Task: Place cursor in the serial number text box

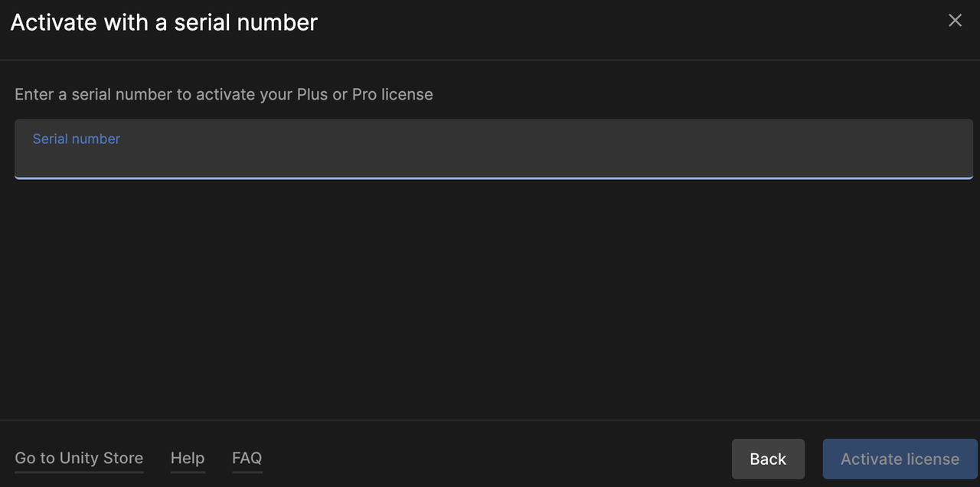Action: tap(493, 157)
